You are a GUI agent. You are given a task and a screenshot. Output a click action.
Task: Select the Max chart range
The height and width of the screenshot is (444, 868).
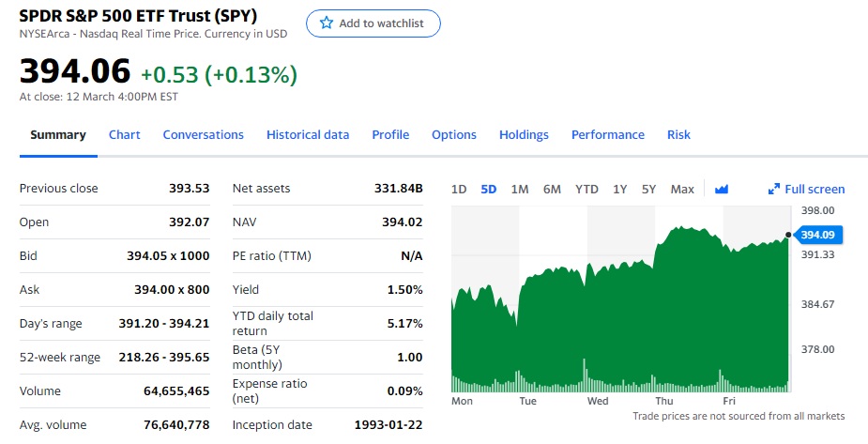[x=682, y=190]
